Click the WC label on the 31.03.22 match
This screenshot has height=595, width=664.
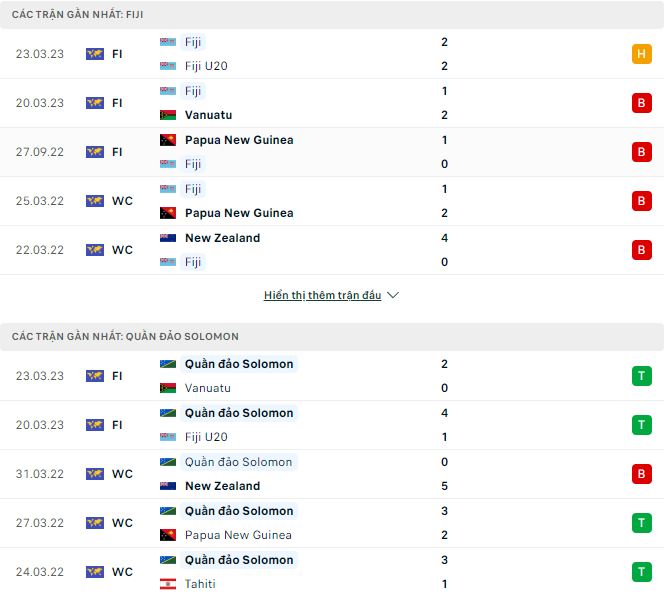coord(122,474)
